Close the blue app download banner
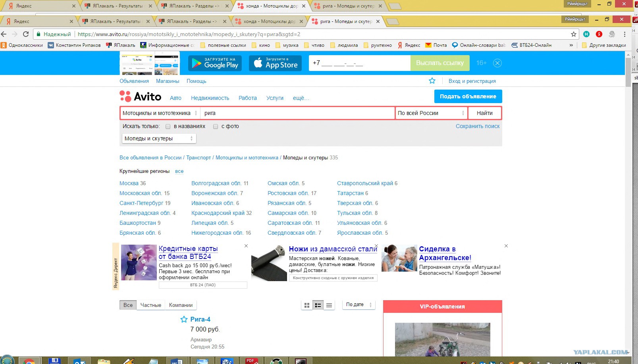The image size is (638, 364). 497,63
